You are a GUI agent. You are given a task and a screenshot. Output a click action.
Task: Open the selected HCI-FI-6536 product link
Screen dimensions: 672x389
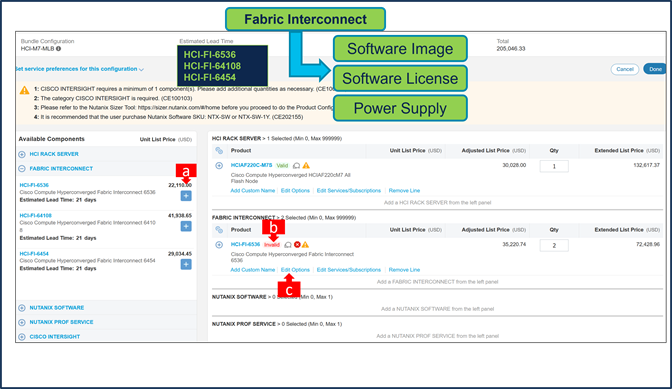[x=245, y=244]
